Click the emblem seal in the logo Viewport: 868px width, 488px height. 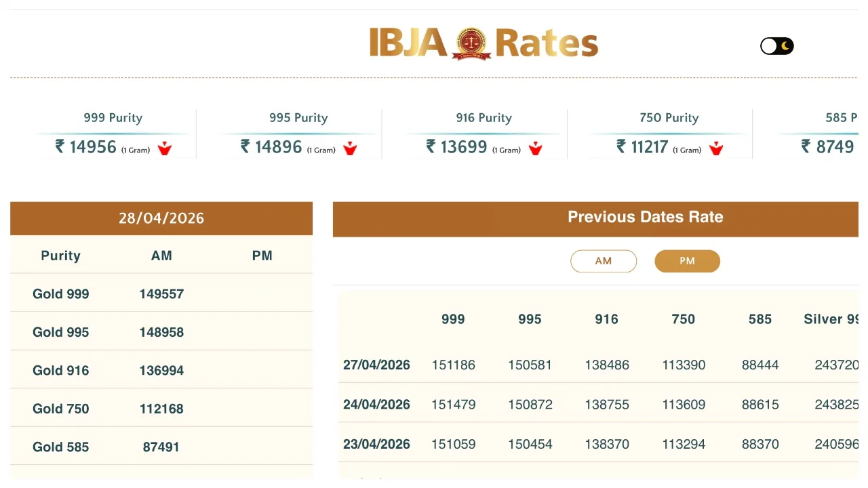click(471, 43)
